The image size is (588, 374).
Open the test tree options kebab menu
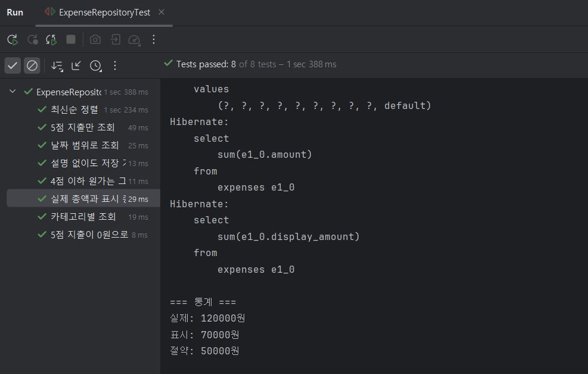(x=114, y=66)
